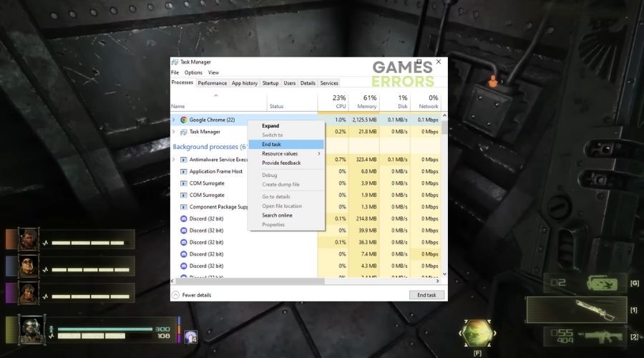Click the Antimalware Service Executable icon
Image resolution: width=644 pixels, height=358 pixels.
(x=184, y=160)
